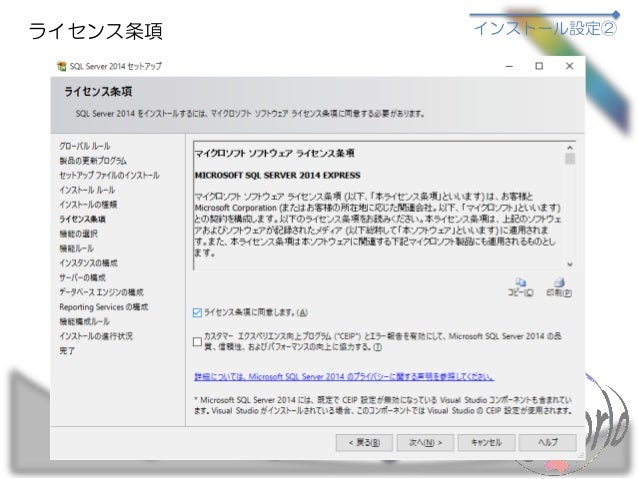Select 'データベース エンジンの構成' step

pyautogui.click(x=101, y=293)
